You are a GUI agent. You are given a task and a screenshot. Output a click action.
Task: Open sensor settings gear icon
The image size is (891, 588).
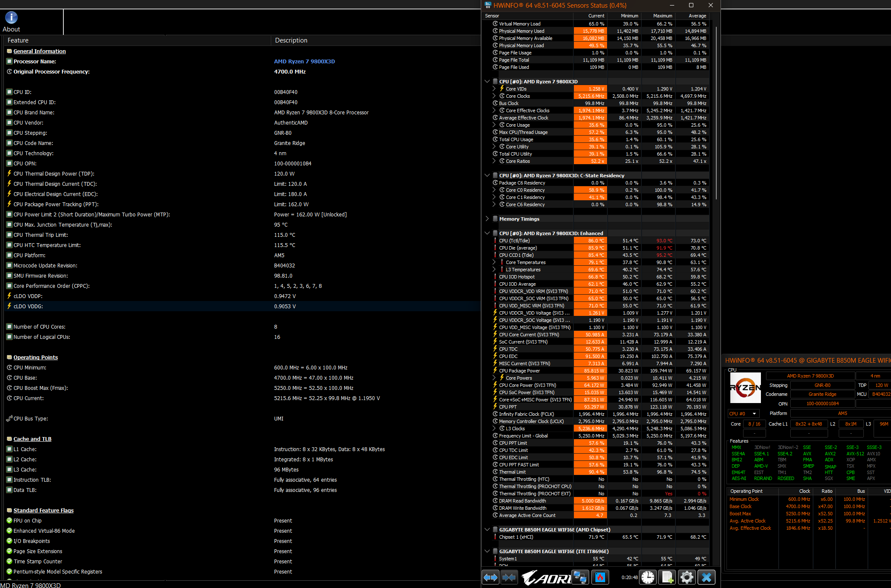click(x=687, y=577)
